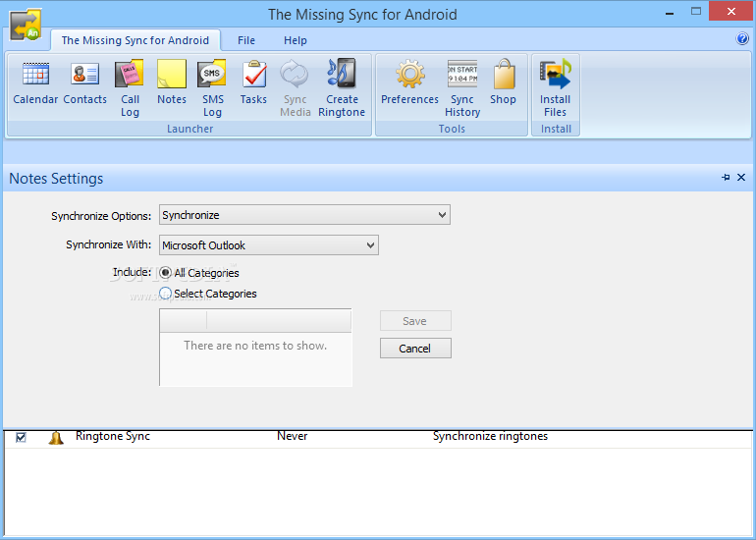Minimize the application window

pyautogui.click(x=670, y=13)
